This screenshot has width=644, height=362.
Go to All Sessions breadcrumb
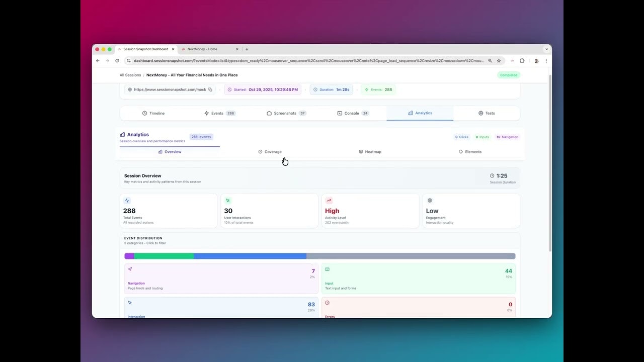pyautogui.click(x=130, y=75)
